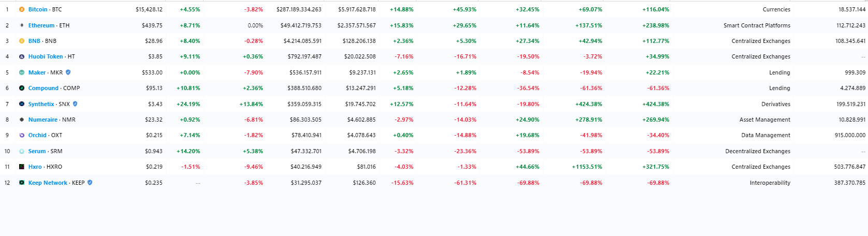Click the Huobi Token logo icon
The width and height of the screenshot is (868, 236).
coord(22,57)
